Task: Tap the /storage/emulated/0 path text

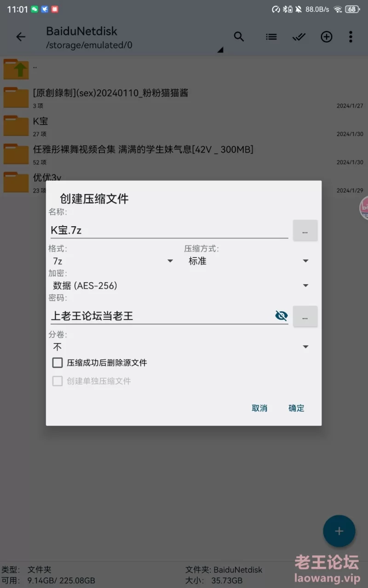Action: (89, 46)
